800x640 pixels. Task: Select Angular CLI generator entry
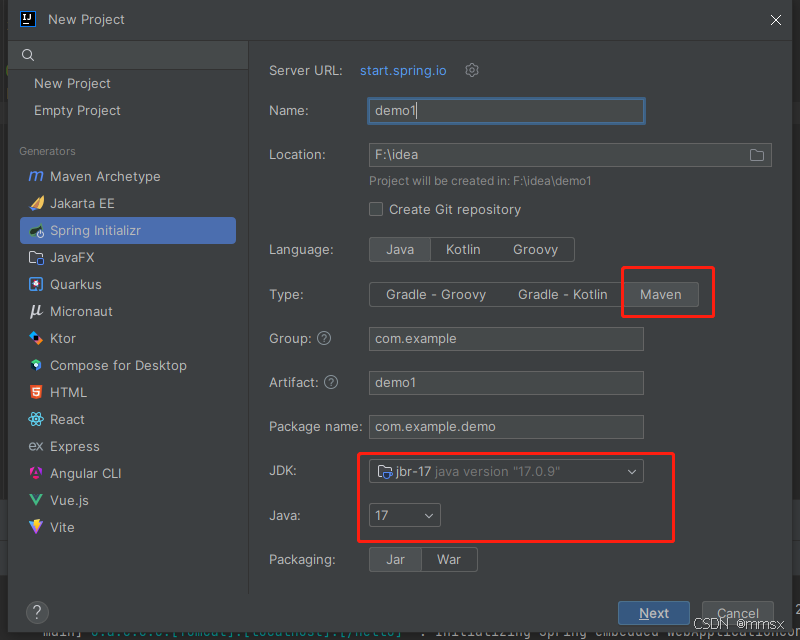pyautogui.click(x=128, y=474)
